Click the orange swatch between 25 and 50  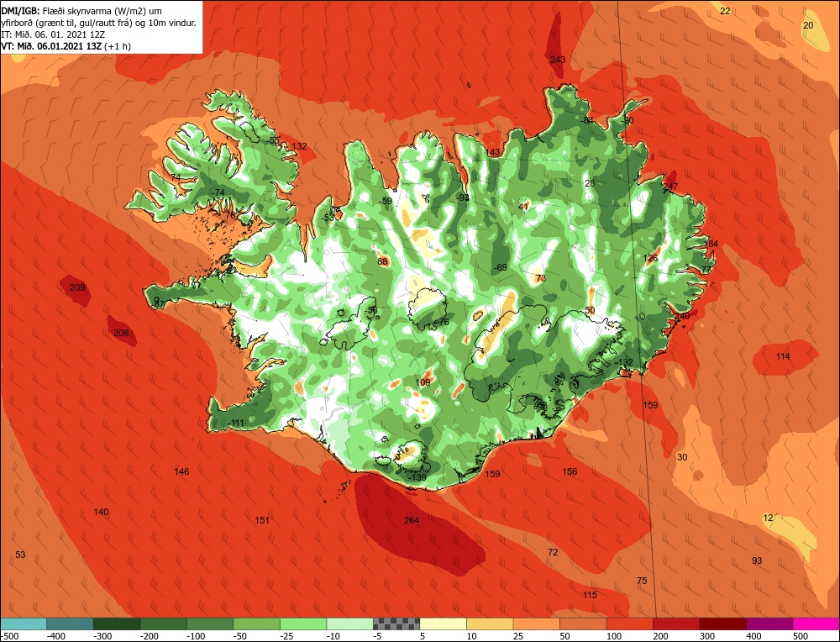click(x=537, y=624)
